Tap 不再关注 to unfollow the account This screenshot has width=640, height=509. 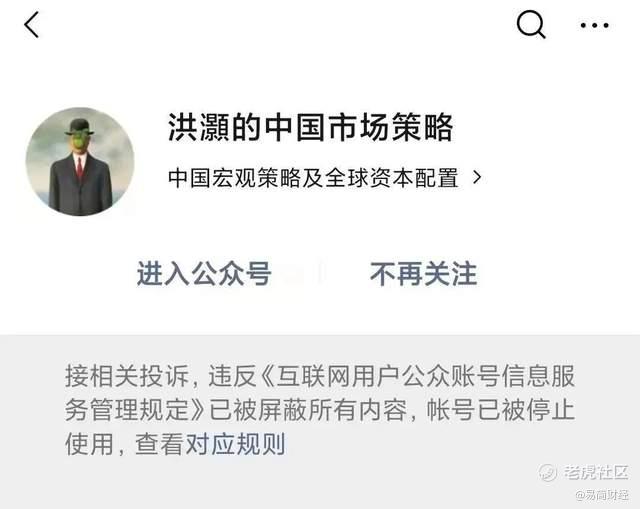[x=424, y=273]
